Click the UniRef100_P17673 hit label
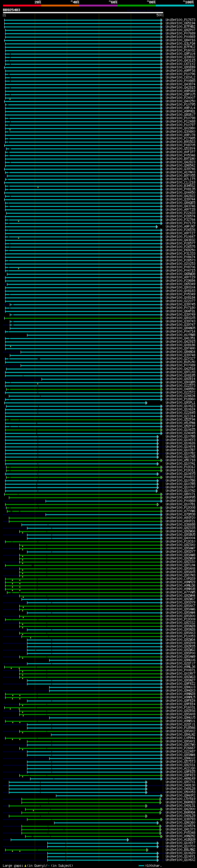197x868 pixels. tap(180, 20)
